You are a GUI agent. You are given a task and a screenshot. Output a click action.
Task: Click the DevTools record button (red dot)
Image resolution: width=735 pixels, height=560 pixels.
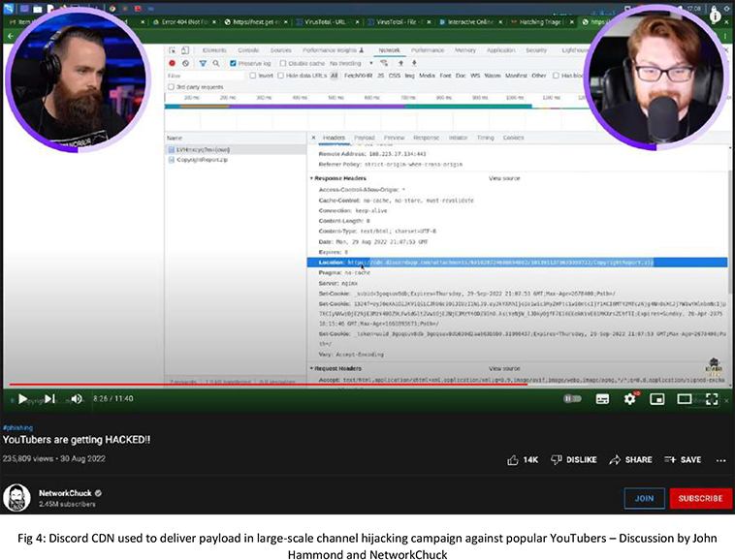172,63
